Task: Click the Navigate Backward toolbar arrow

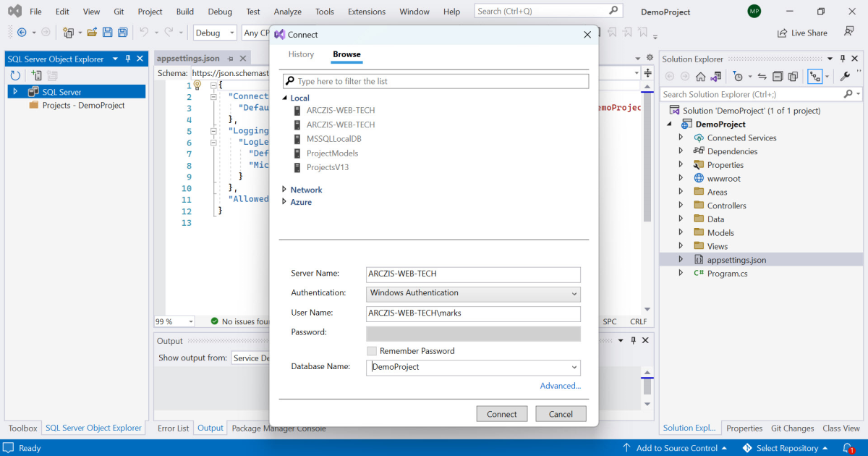Action: pyautogui.click(x=22, y=33)
